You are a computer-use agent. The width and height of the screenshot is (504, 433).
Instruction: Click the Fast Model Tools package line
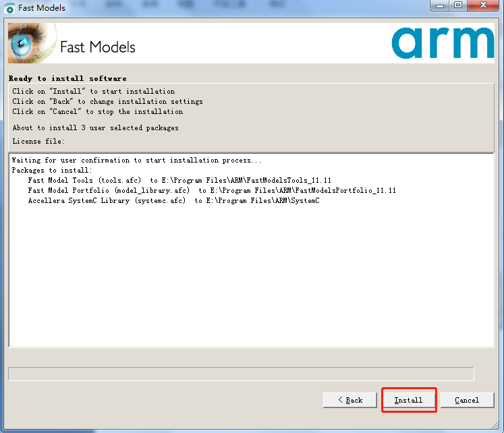click(x=179, y=180)
